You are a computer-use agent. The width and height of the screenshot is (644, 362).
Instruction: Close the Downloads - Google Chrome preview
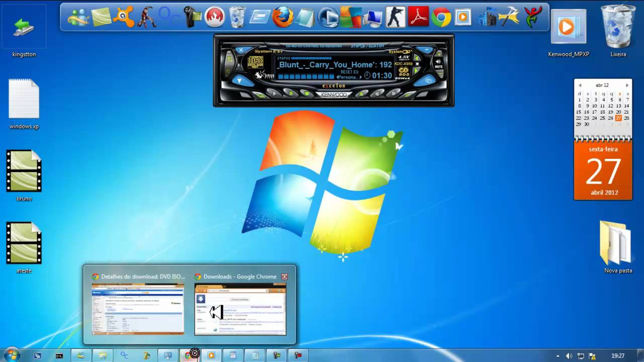(284, 277)
